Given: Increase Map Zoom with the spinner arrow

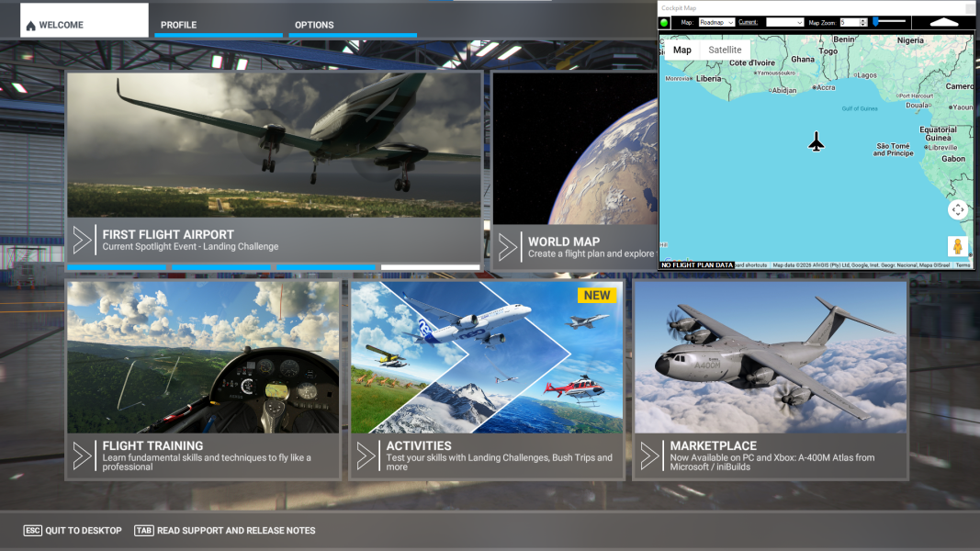Looking at the screenshot, I should point(864,19).
